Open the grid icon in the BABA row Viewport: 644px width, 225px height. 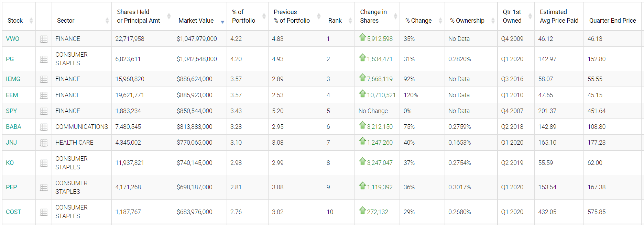tap(44, 127)
